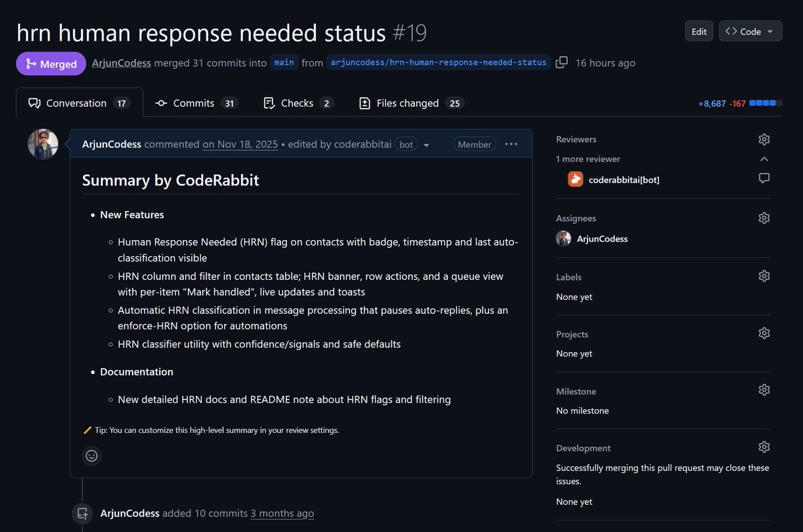Open Milestone settings gear
This screenshot has width=803, height=532.
[764, 389]
